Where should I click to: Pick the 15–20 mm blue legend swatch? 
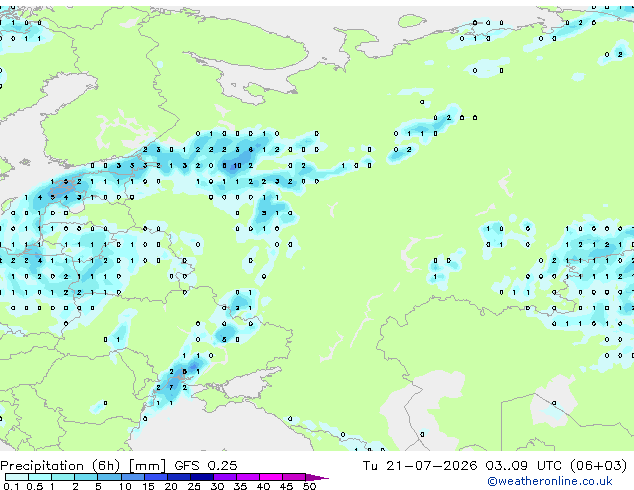pyautogui.click(x=156, y=477)
